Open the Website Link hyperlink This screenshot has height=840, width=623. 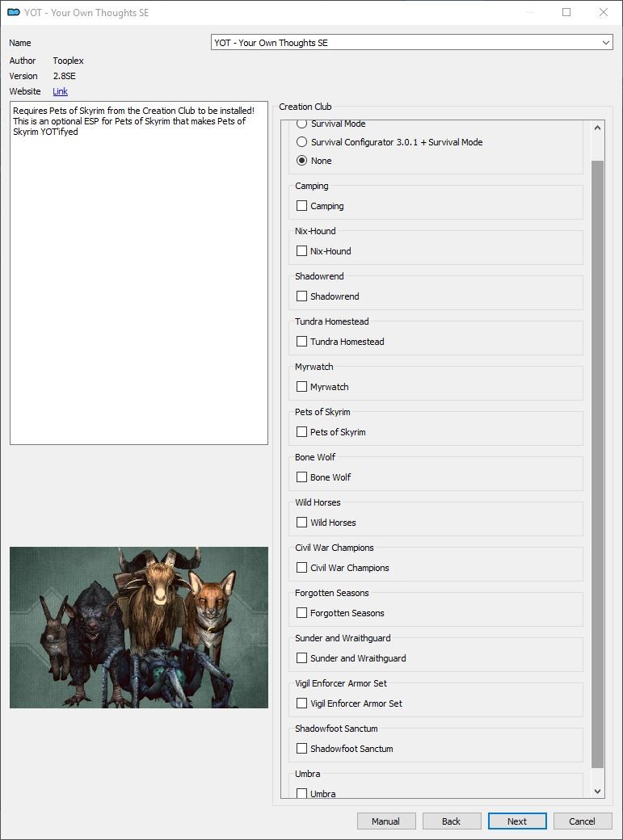[x=60, y=91]
